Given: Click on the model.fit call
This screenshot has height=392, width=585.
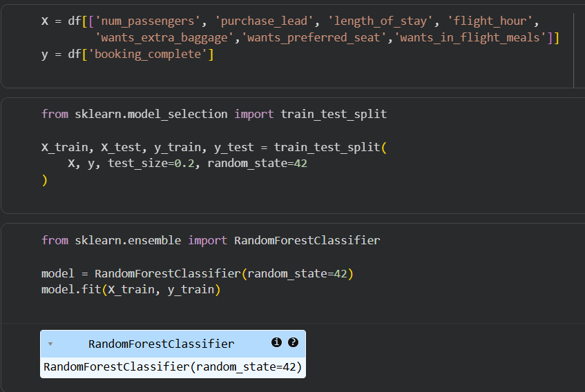Looking at the screenshot, I should 131,290.
